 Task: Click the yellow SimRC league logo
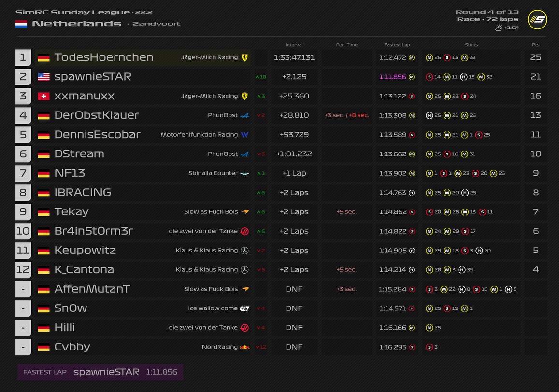[x=537, y=20]
